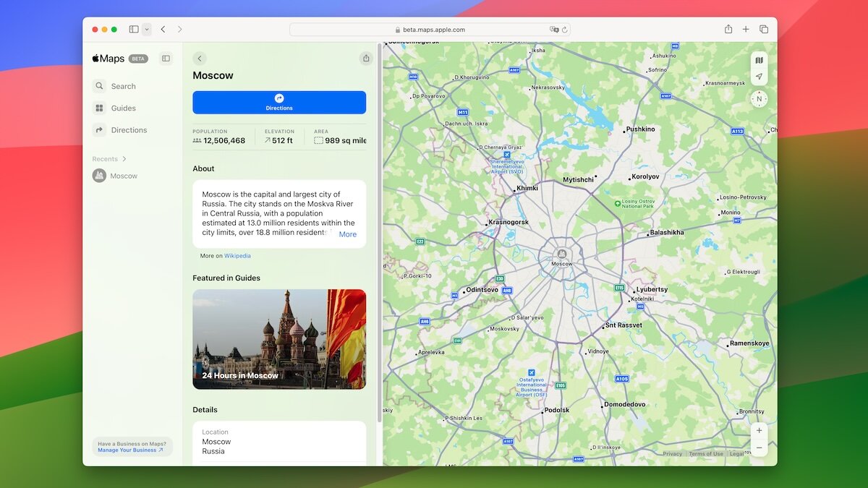Click the Pushkino city label
This screenshot has height=488, width=868.
click(640, 129)
